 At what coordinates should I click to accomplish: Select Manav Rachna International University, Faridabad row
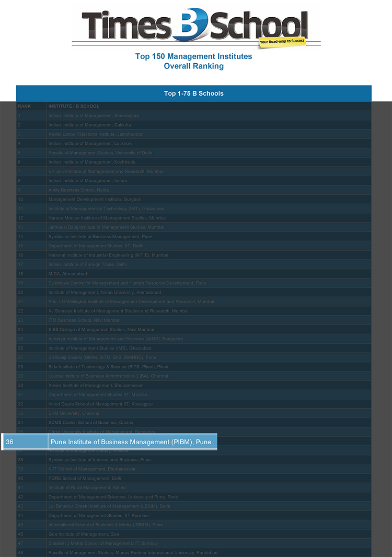tap(194, 552)
